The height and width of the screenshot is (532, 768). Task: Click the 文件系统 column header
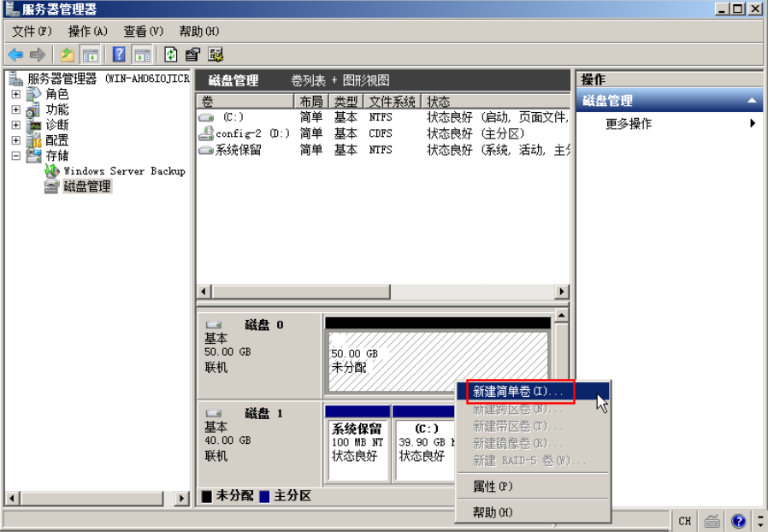point(392,101)
